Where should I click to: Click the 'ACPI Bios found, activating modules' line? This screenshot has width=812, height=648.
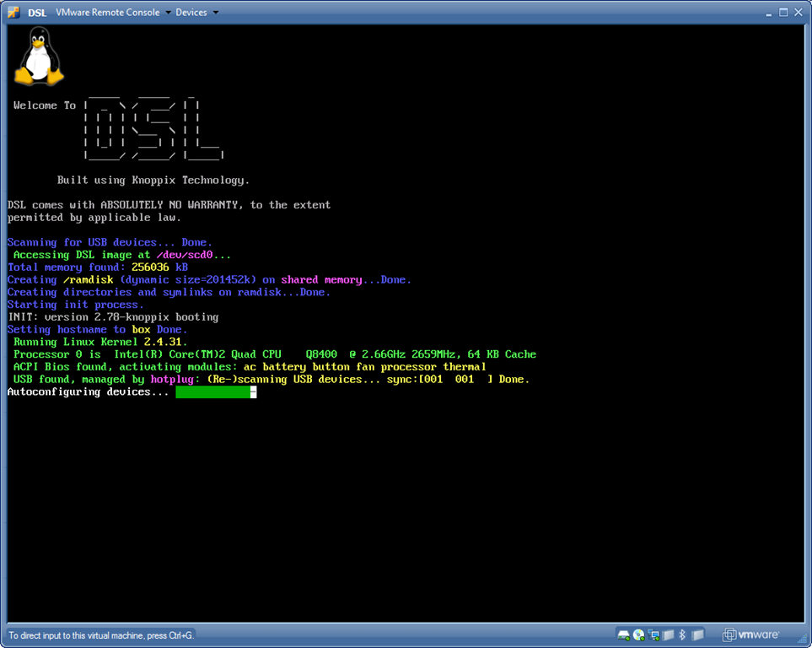point(250,367)
